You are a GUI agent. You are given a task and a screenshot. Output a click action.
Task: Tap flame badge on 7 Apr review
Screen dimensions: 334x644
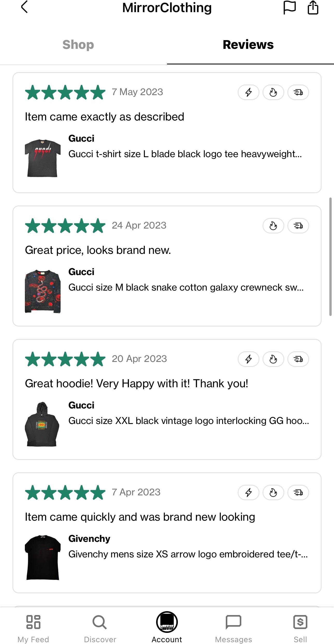coord(273,493)
